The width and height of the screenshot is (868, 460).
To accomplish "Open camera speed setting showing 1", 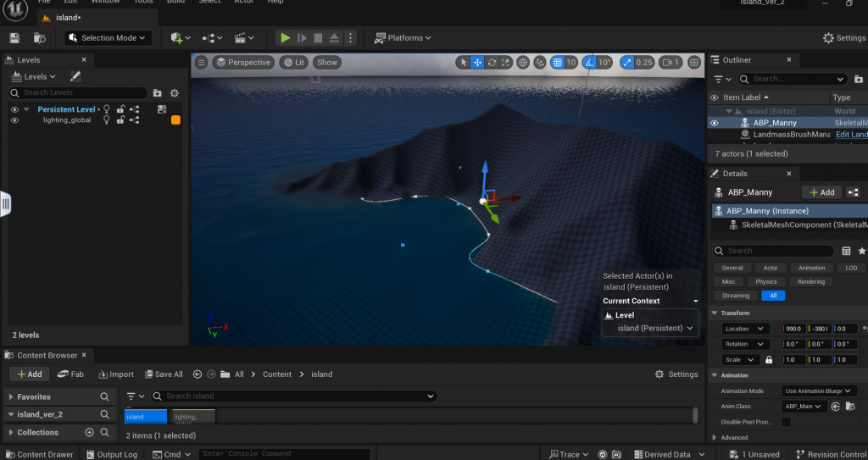I will (671, 63).
